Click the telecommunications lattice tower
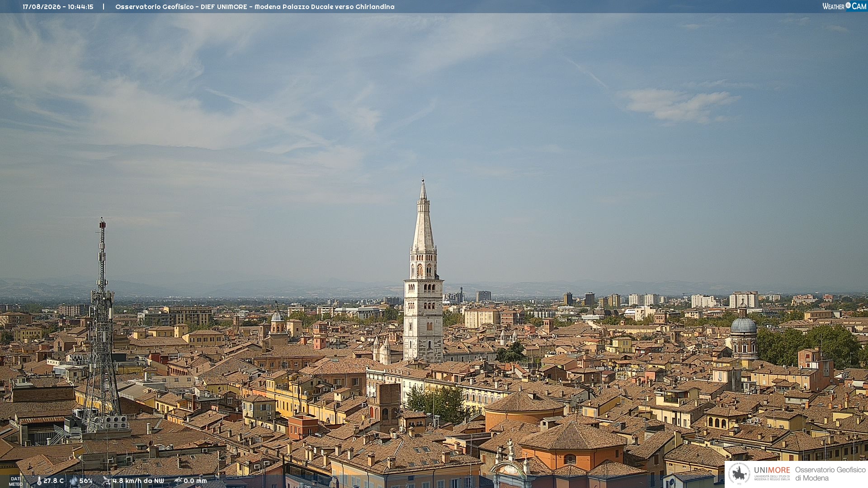Image resolution: width=868 pixels, height=488 pixels. click(102, 325)
